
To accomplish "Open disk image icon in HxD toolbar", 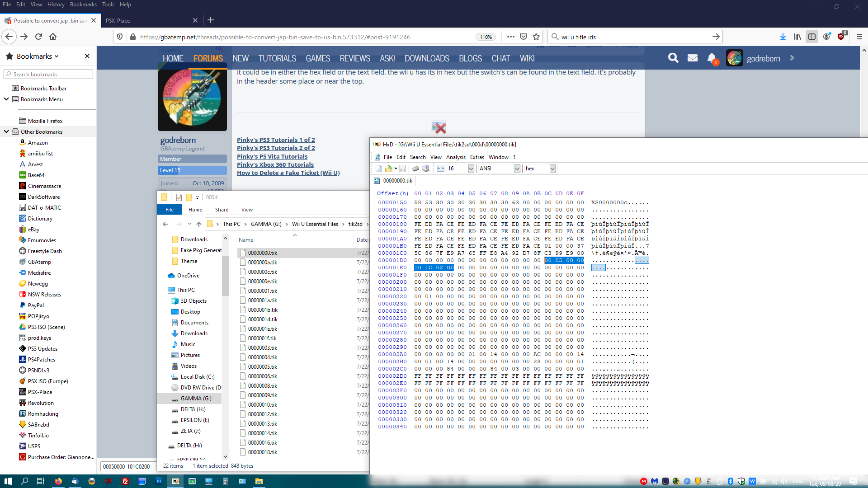I will 426,169.
